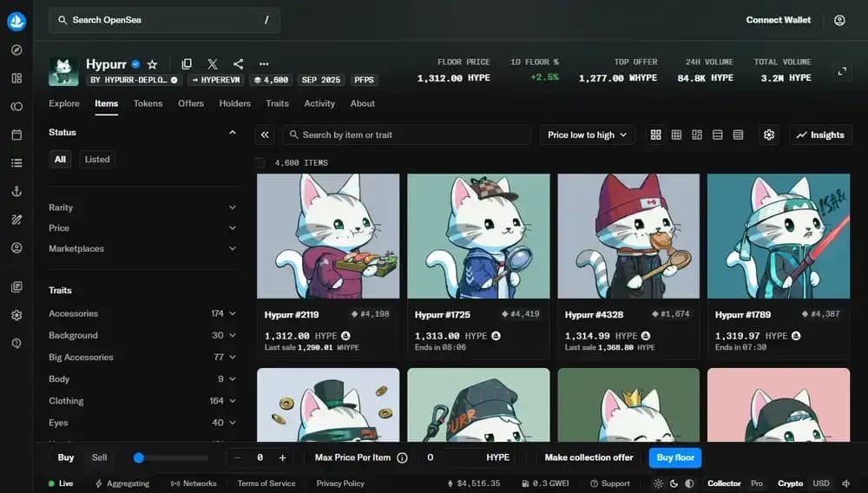868x493 pixels.
Task: Click the Buy floor button
Action: point(675,457)
